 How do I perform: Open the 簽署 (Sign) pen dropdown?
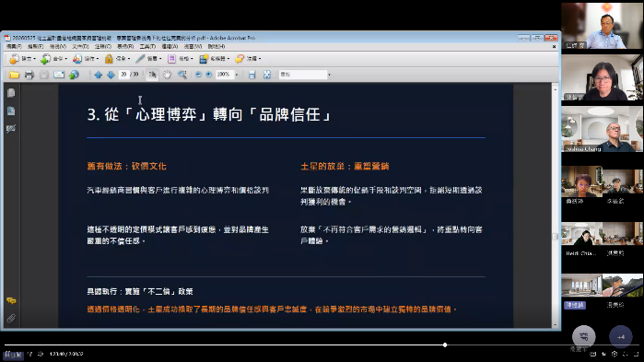click(x=148, y=59)
